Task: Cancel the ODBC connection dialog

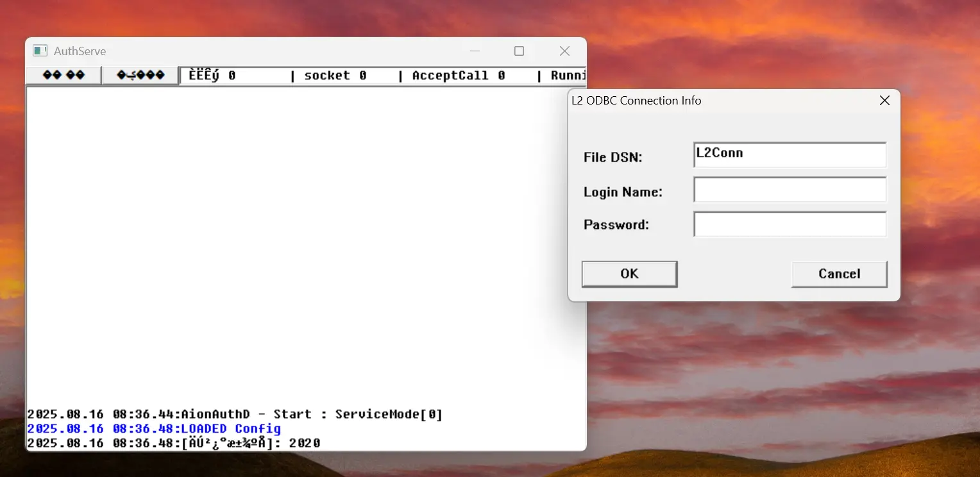Action: coord(839,274)
